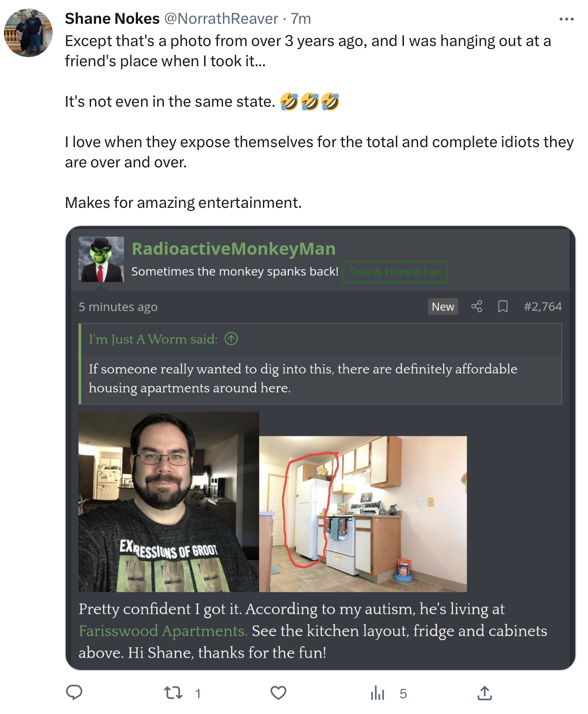Click the New post label

coord(443,306)
